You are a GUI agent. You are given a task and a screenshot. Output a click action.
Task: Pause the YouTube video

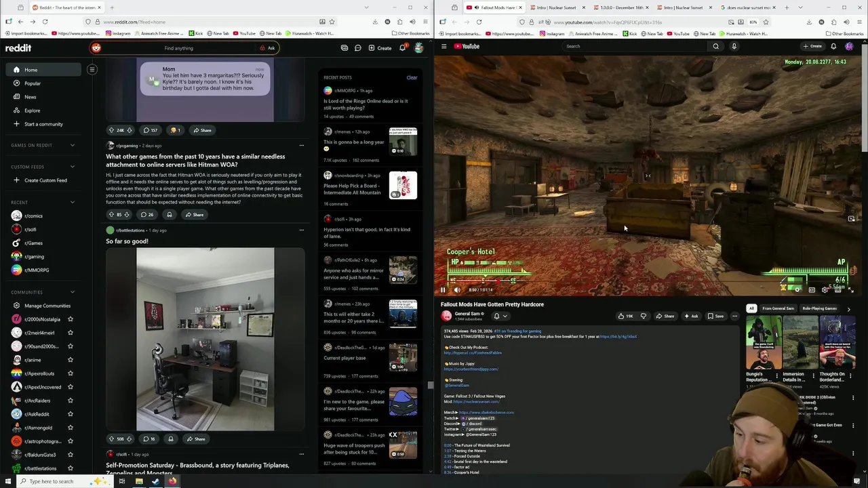point(443,290)
